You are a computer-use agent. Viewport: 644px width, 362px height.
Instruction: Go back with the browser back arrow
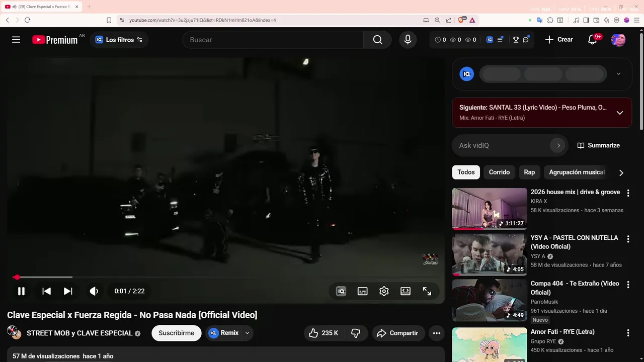[x=8, y=20]
